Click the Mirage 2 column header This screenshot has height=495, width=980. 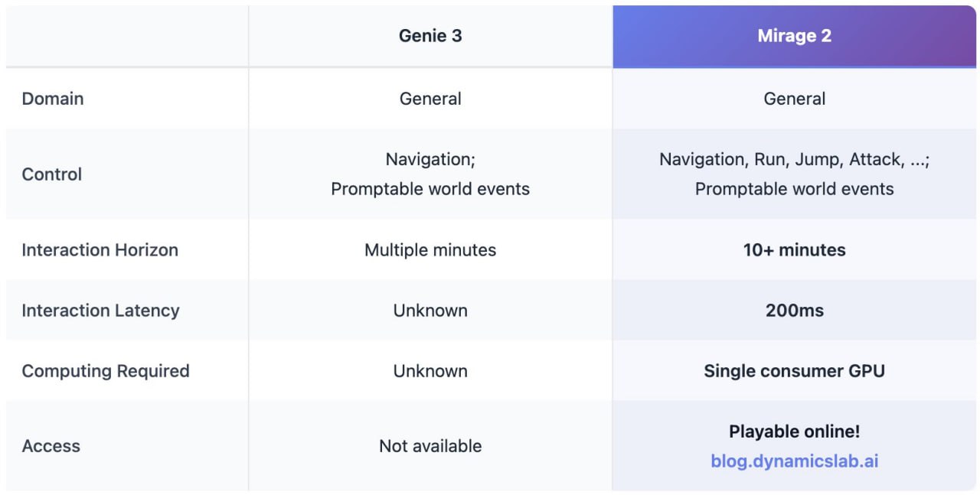point(794,36)
